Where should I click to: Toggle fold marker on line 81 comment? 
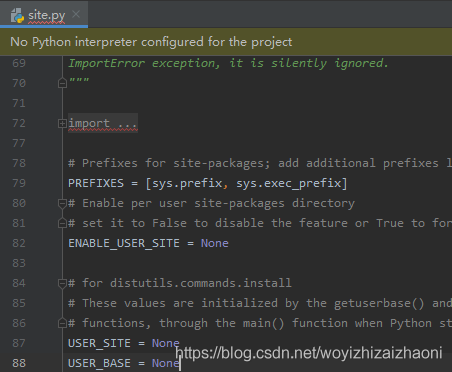pos(62,223)
